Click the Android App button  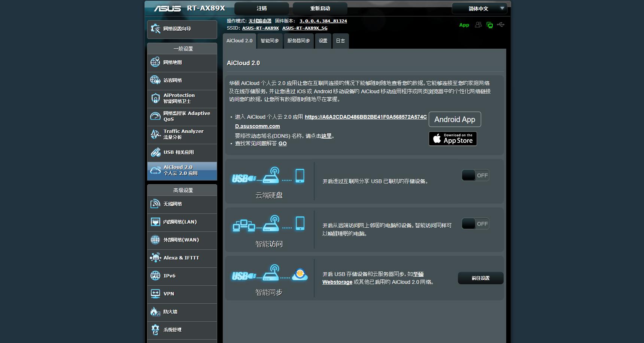click(455, 119)
